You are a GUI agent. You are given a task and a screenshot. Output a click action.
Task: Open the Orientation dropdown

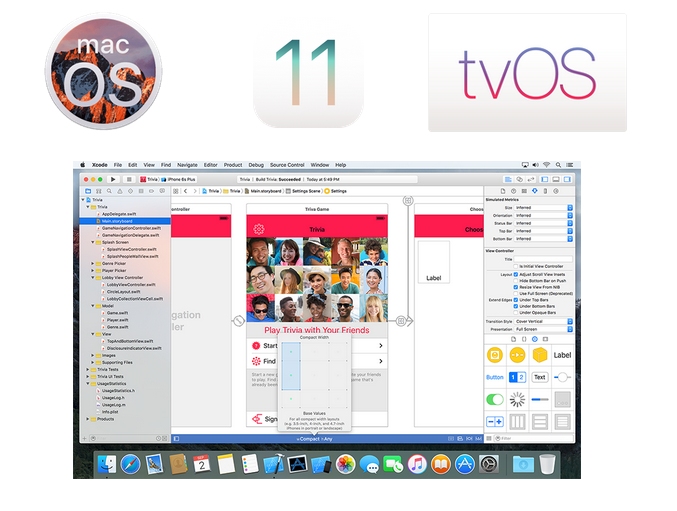pos(543,215)
